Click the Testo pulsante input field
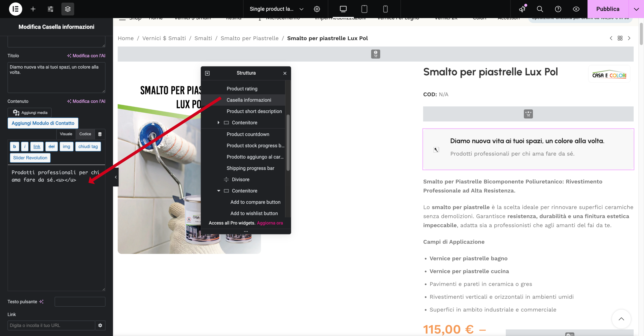Screen dimensions: 644x336 click(x=80, y=302)
